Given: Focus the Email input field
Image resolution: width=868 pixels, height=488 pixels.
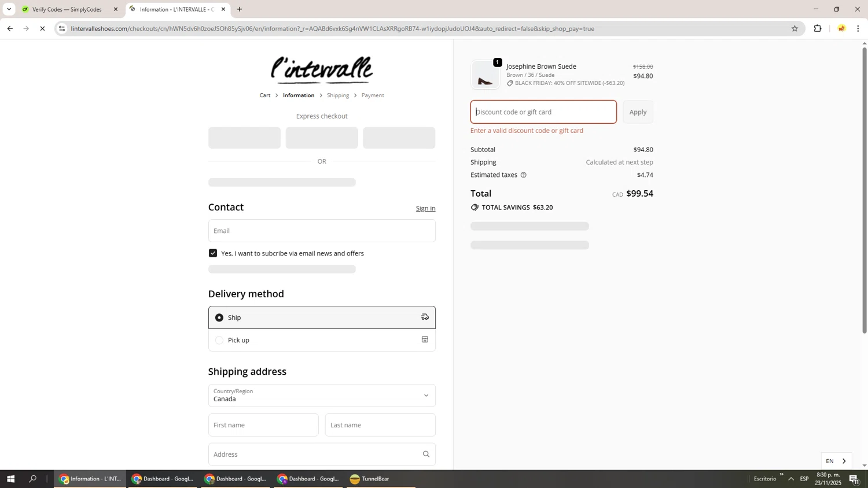Looking at the screenshot, I should click(x=322, y=231).
